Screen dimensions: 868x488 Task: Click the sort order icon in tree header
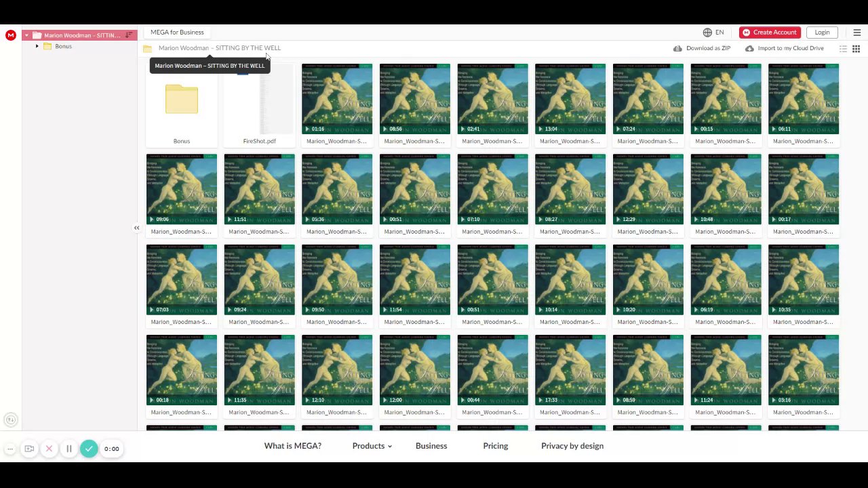pyautogui.click(x=129, y=35)
